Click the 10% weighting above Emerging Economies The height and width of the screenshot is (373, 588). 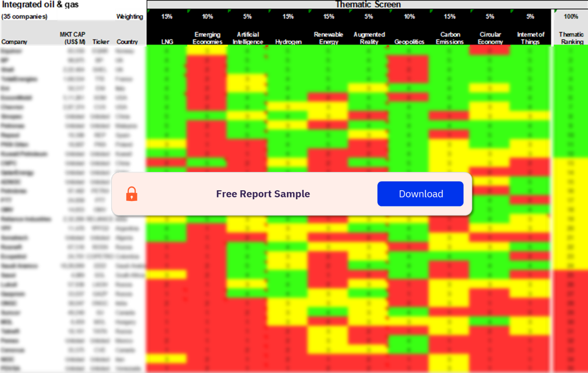coord(207,17)
